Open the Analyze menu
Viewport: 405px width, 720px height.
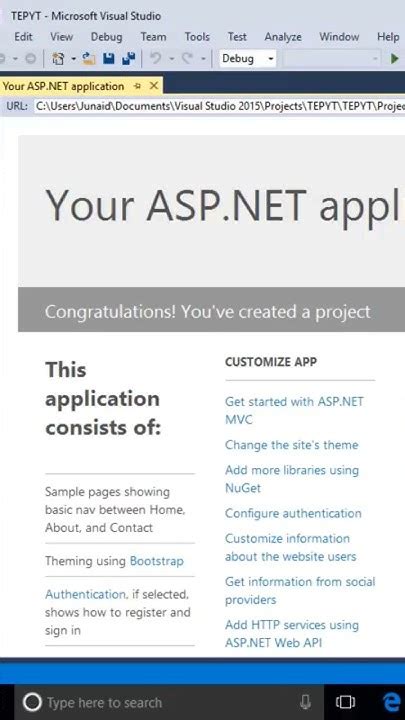coord(283,37)
